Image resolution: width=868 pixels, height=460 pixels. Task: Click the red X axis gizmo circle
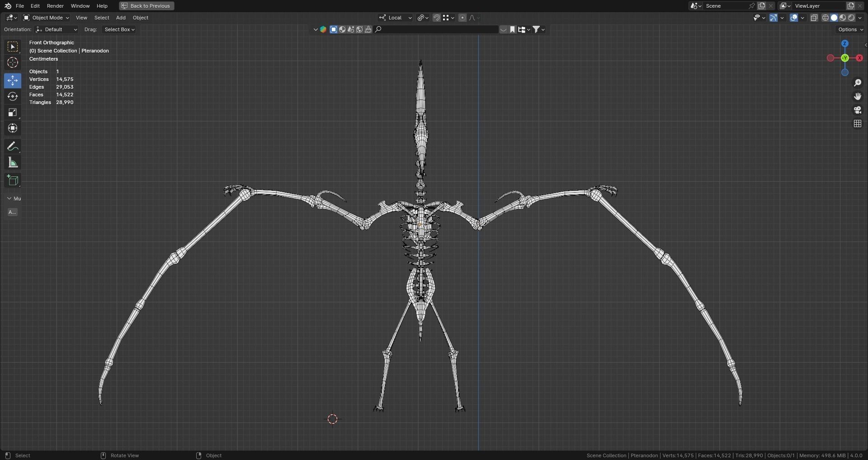point(859,58)
